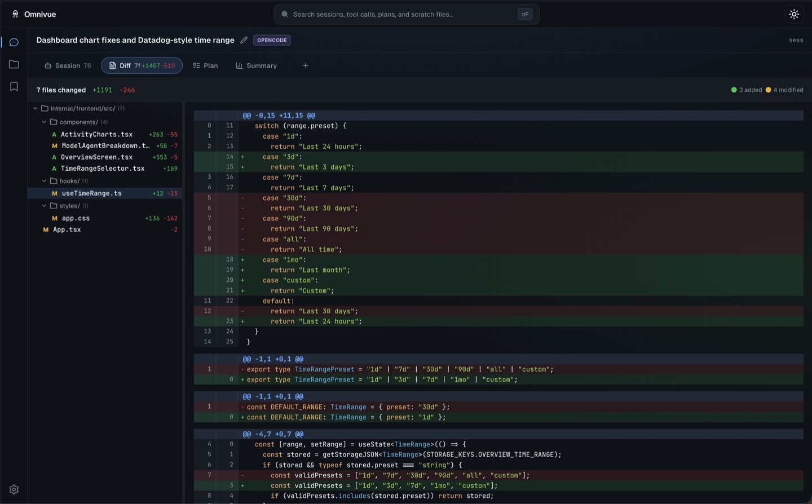The height and width of the screenshot is (504, 812).
Task: Open the Summary tab
Action: coord(257,65)
